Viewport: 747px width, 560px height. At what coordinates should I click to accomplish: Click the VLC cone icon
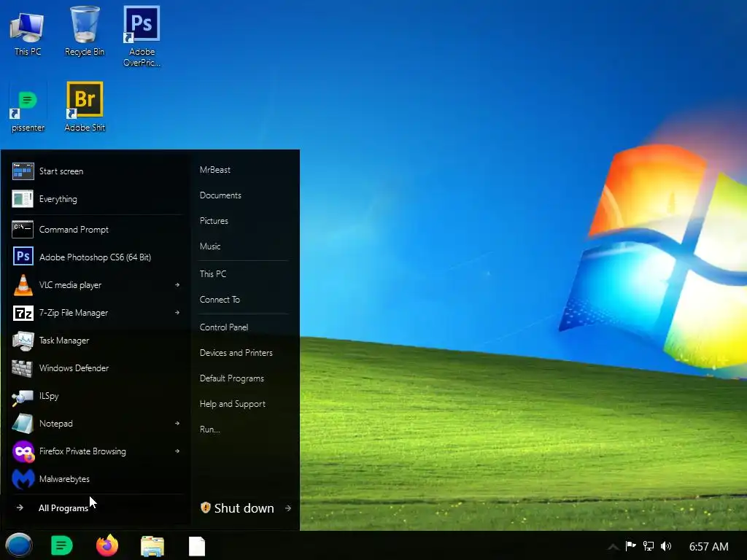click(x=23, y=285)
